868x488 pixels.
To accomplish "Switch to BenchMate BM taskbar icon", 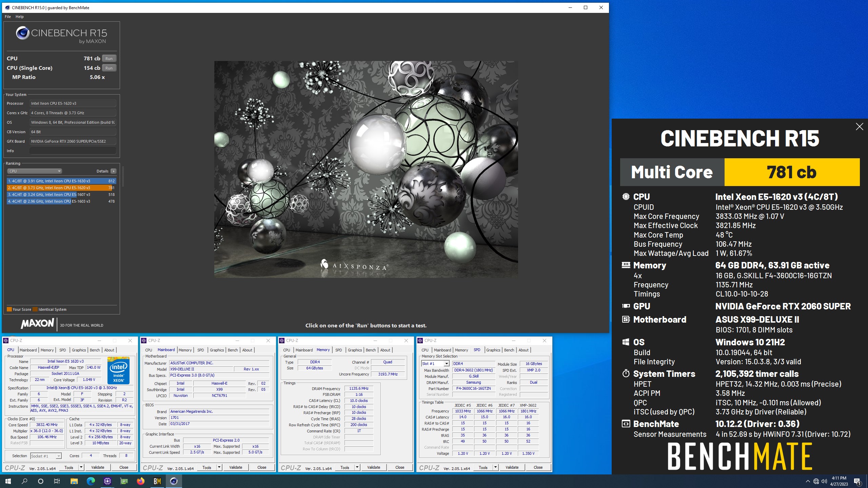I will coord(157,481).
